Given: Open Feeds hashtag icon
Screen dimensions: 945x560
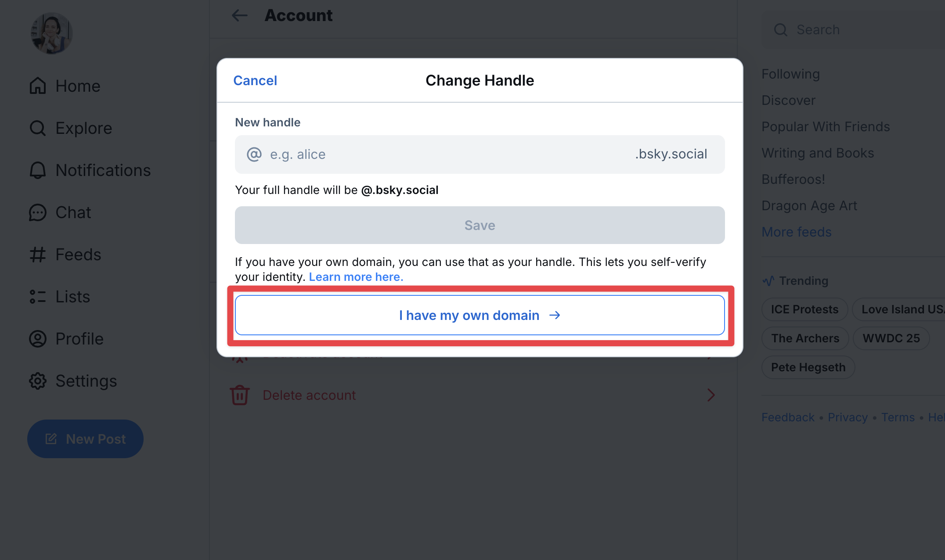Looking at the screenshot, I should 38,255.
